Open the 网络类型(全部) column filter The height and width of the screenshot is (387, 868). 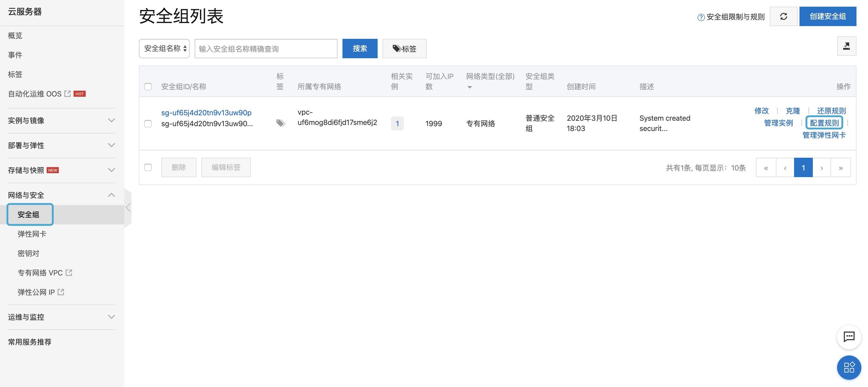pyautogui.click(x=490, y=81)
